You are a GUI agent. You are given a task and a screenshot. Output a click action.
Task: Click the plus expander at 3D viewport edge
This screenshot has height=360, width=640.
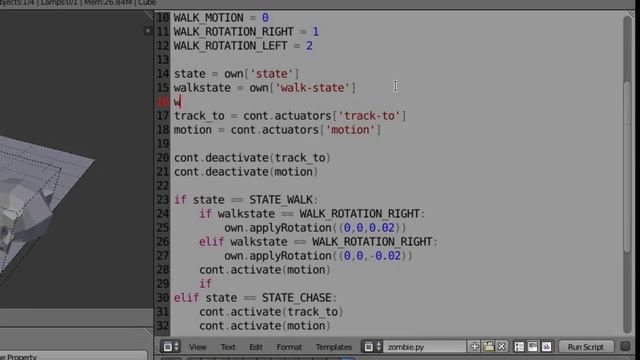[147, 31]
